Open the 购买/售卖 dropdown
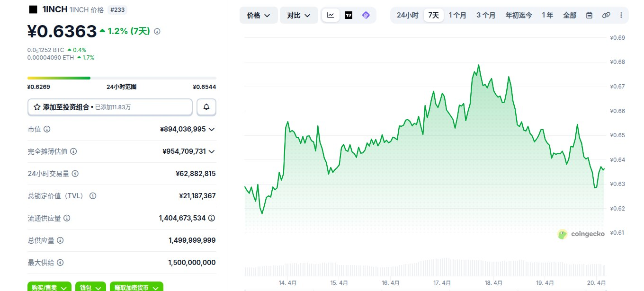 pos(49,287)
